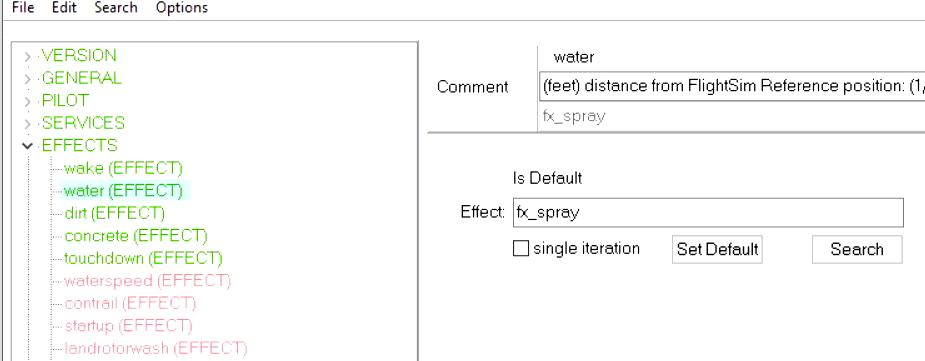Open the File menu
Image resolution: width=925 pixels, height=361 pixels.
point(23,8)
